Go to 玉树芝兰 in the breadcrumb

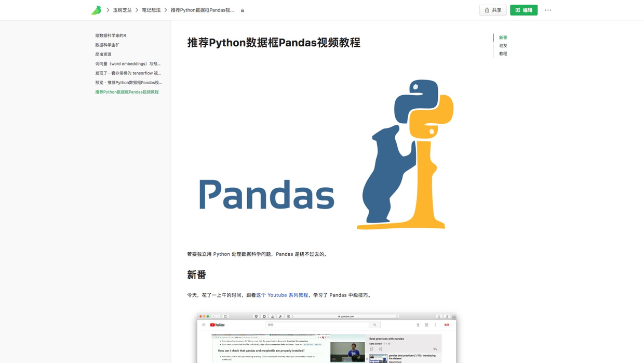tap(123, 10)
